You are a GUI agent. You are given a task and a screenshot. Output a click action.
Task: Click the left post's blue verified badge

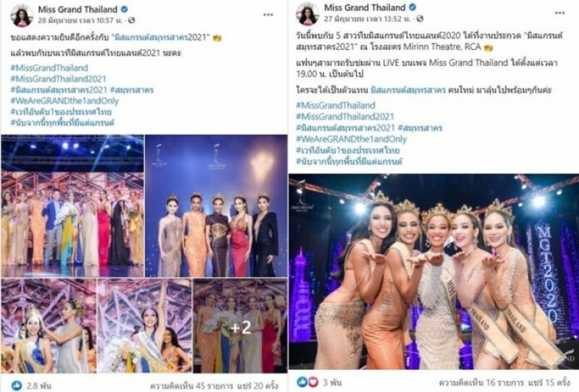click(125, 9)
